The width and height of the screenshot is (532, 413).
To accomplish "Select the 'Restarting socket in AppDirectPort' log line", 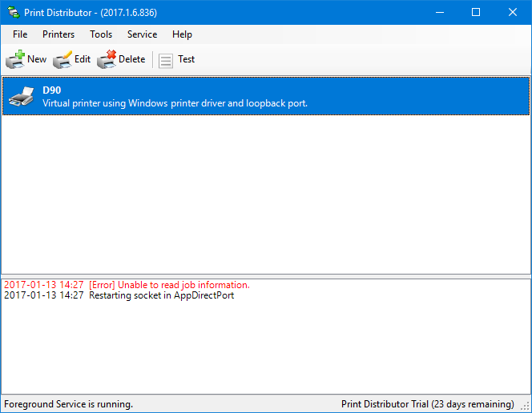I will pyautogui.click(x=119, y=295).
